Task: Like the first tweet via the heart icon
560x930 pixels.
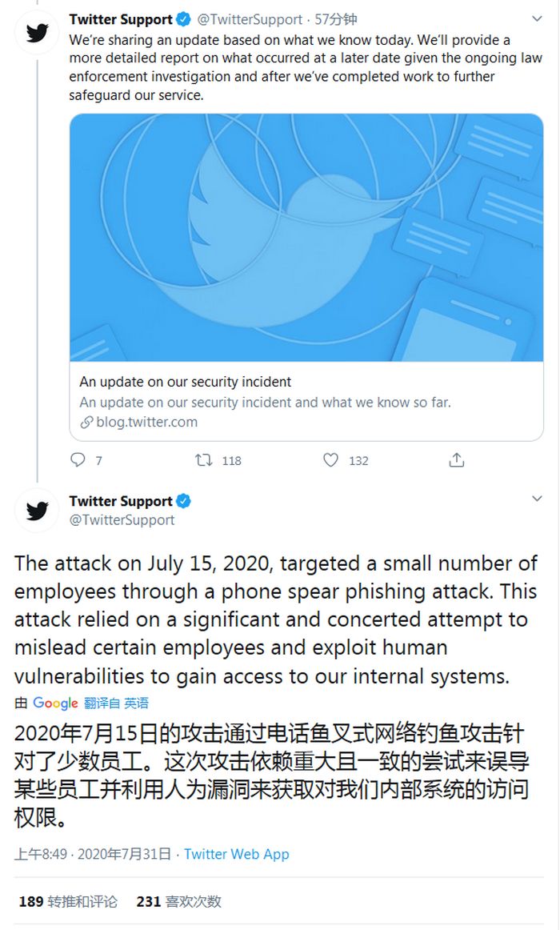Action: pyautogui.click(x=330, y=460)
